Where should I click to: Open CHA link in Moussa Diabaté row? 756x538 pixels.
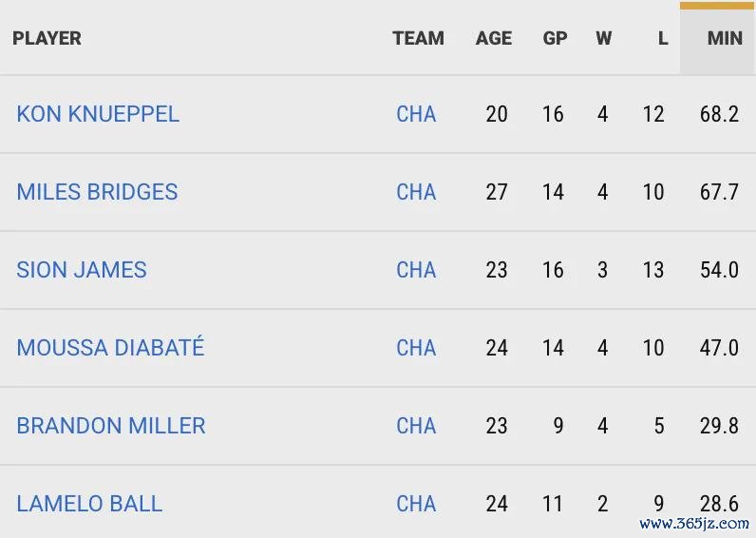click(x=416, y=348)
